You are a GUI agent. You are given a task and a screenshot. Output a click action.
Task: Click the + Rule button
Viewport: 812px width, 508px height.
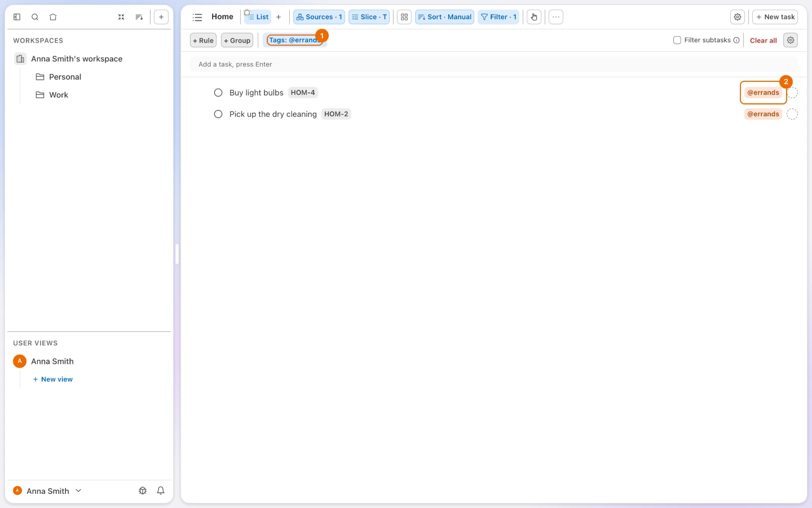(203, 40)
